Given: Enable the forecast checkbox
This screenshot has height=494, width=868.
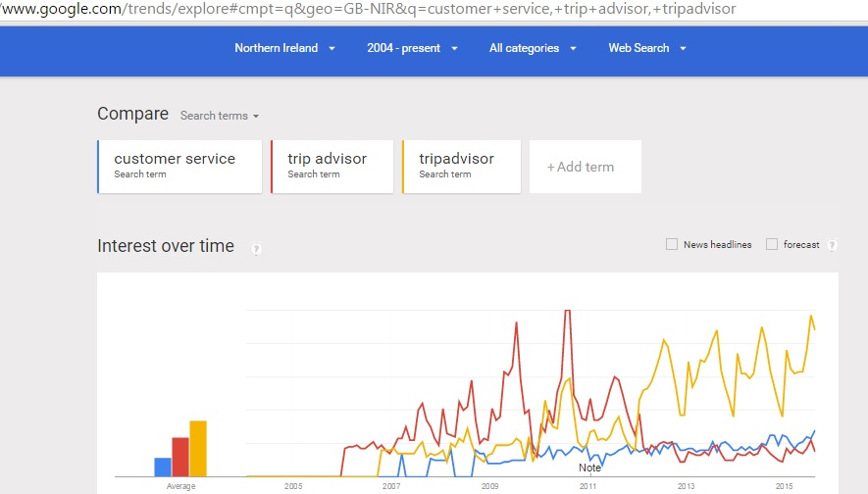Looking at the screenshot, I should (772, 244).
